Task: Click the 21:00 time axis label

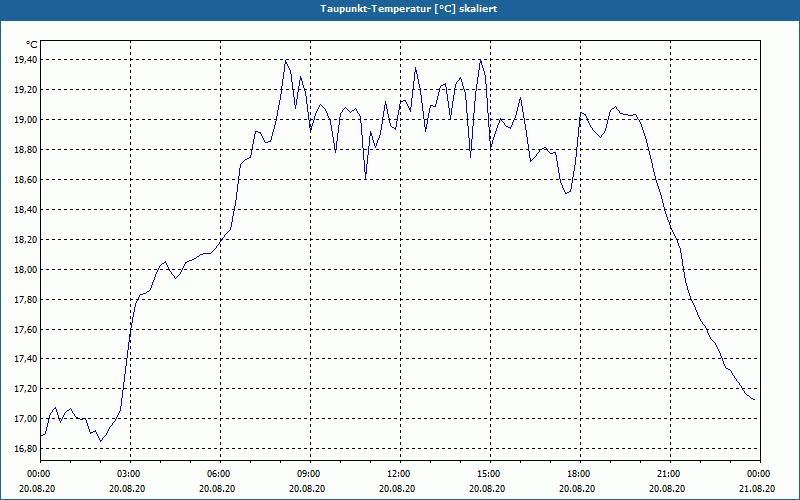Action: click(670, 473)
